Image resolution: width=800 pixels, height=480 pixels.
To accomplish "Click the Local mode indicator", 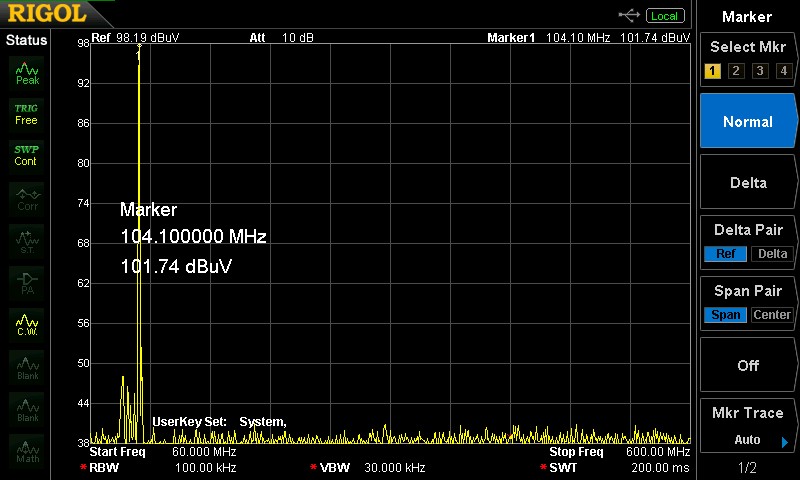I will click(664, 15).
